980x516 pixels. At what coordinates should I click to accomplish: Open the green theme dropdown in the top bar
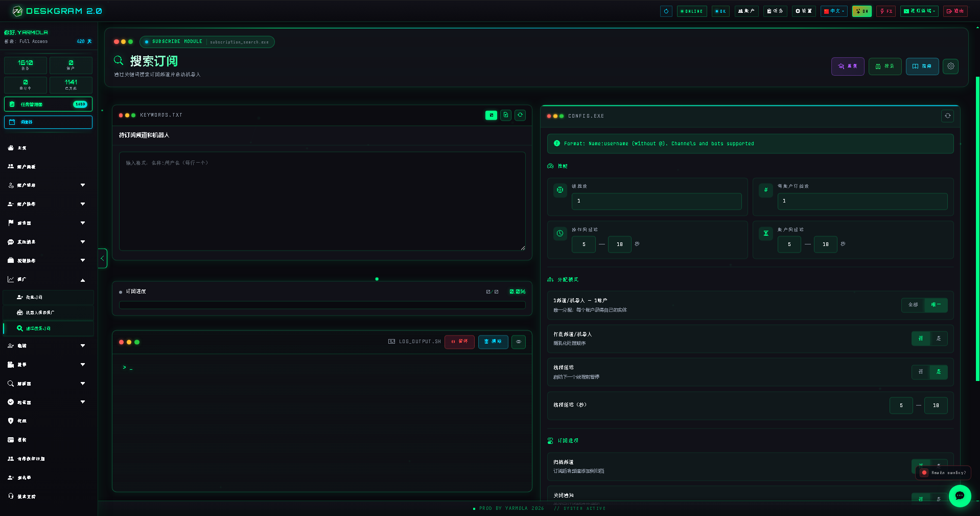click(919, 11)
